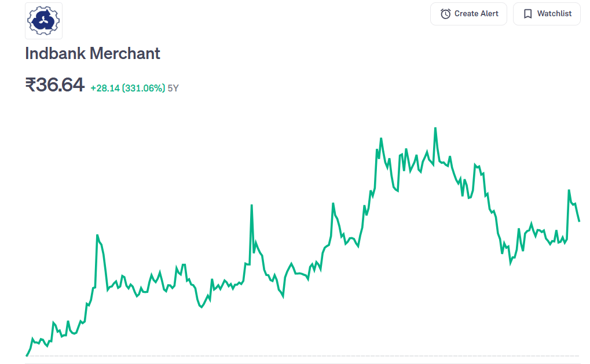Click the chart line's starting point

[x=27, y=355]
